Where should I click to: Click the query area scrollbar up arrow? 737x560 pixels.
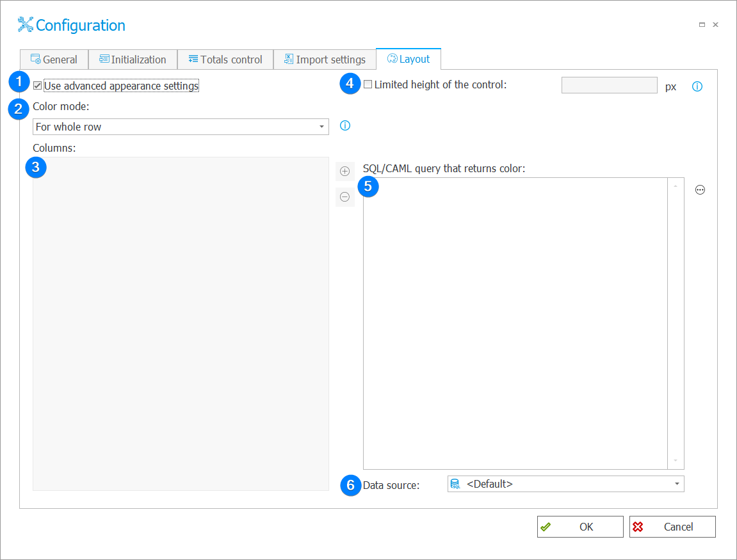[676, 186]
